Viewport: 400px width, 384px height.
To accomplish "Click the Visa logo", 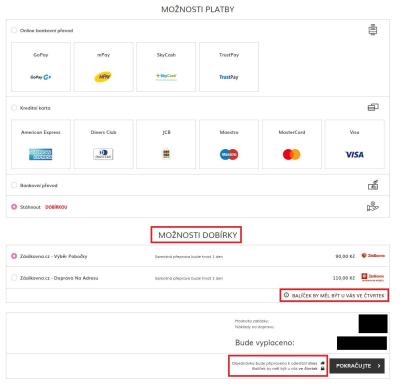I will [x=354, y=155].
